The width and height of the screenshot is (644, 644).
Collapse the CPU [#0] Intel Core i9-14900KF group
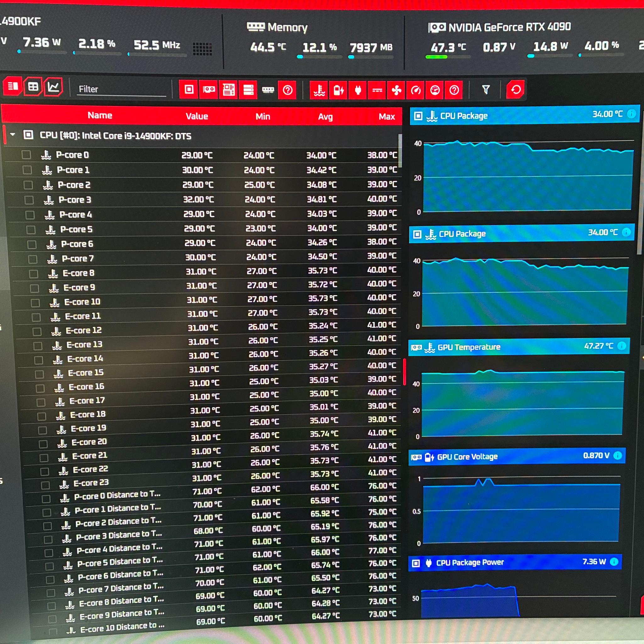click(x=13, y=135)
